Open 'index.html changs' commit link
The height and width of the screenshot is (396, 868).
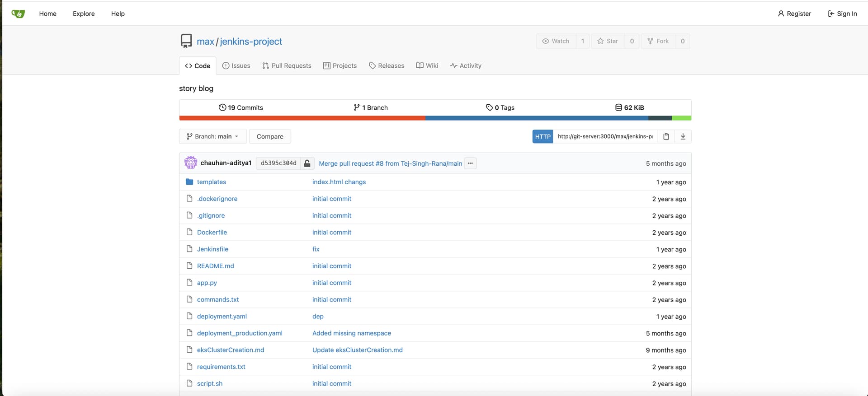tap(339, 182)
